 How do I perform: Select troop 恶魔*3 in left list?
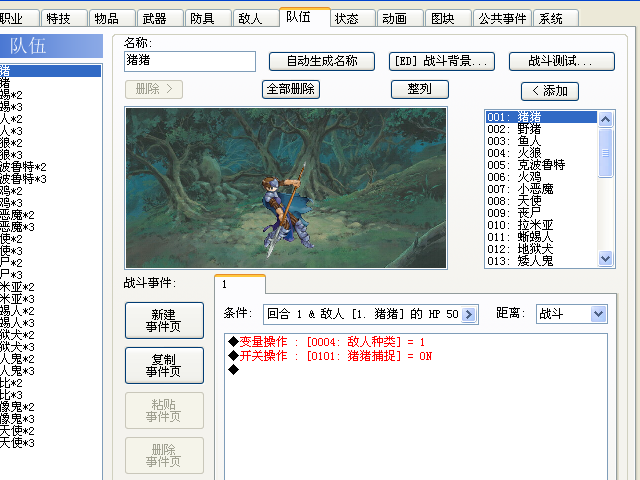coord(50,227)
